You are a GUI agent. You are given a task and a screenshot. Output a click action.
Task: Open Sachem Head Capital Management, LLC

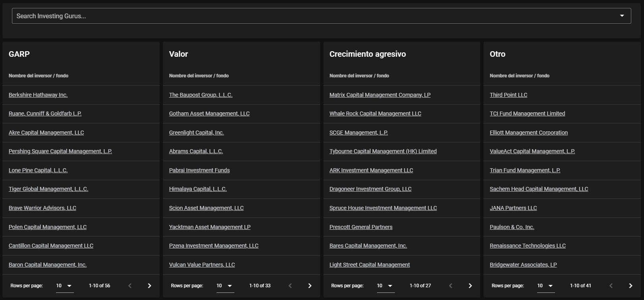coord(539,189)
